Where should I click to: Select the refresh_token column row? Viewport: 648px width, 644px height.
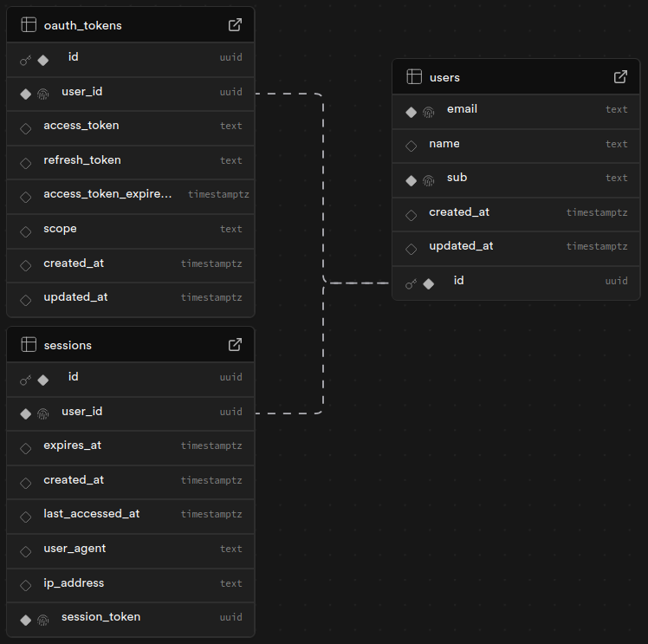[130, 160]
